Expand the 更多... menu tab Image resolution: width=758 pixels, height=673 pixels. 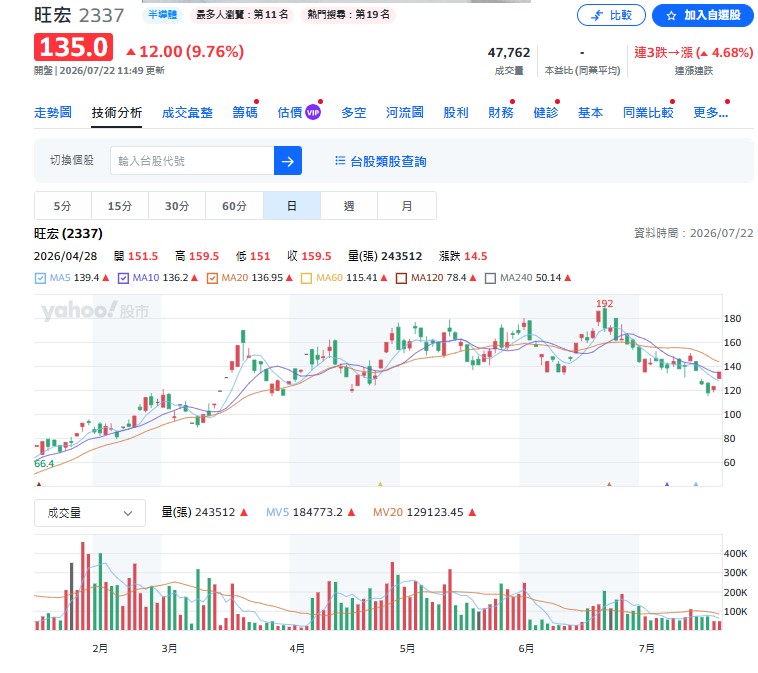[710, 113]
